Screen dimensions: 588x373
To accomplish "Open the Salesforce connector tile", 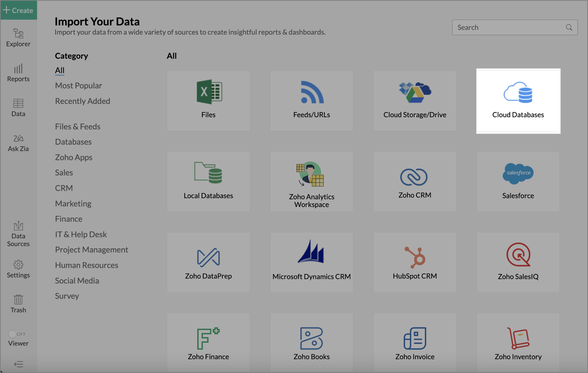I will 518,181.
